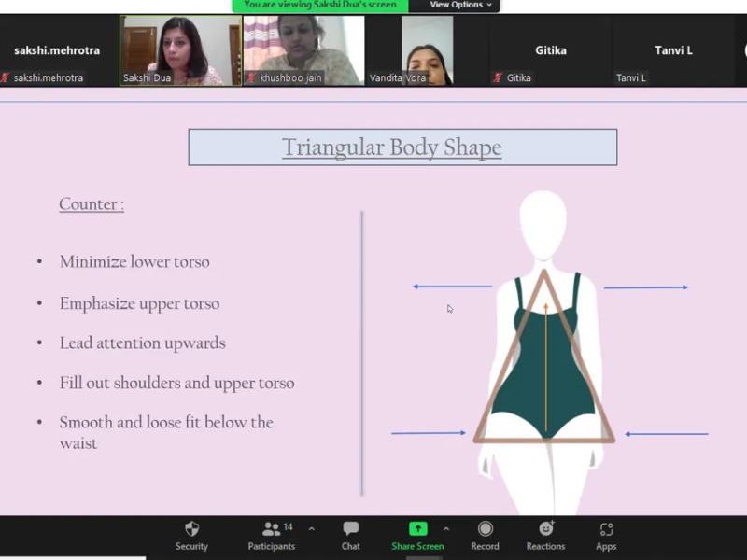Open the Security shield icon
The image size is (747, 560).
click(x=191, y=528)
